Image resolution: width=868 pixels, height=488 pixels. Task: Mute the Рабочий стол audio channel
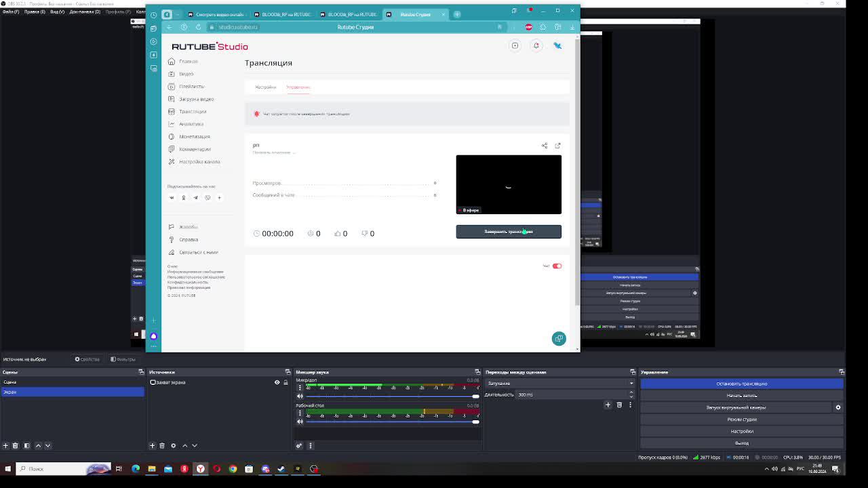[x=300, y=422]
